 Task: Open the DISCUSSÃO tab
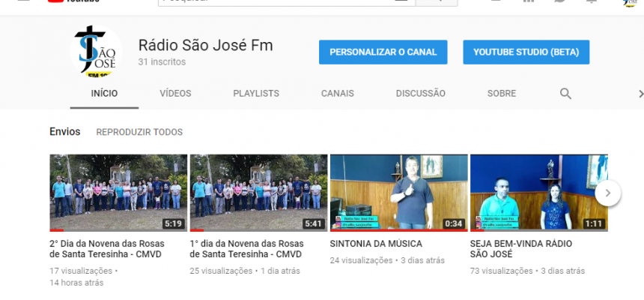tap(421, 94)
